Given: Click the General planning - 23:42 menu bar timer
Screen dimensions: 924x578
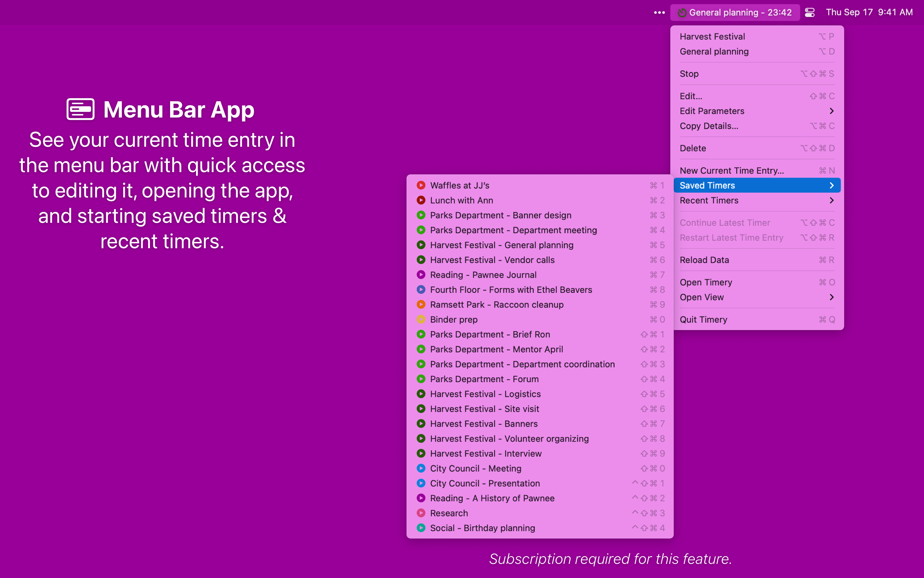Looking at the screenshot, I should pyautogui.click(x=735, y=13).
